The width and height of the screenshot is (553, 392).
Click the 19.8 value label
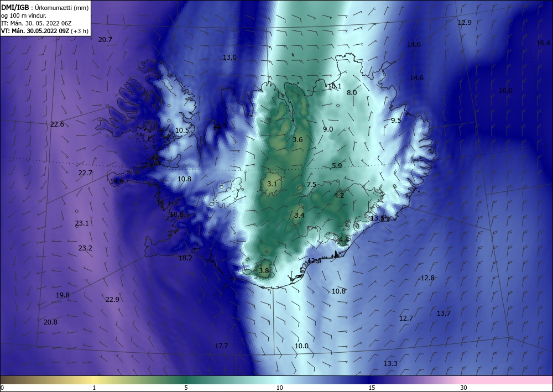pyautogui.click(x=63, y=295)
